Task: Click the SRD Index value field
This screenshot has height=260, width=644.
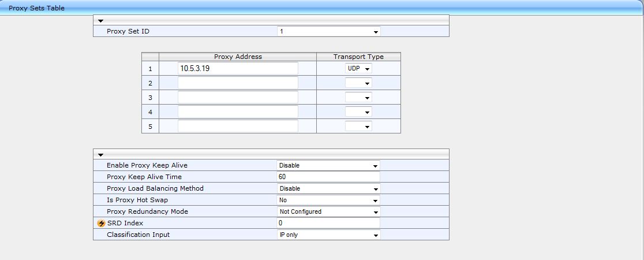Action: pyautogui.click(x=328, y=223)
